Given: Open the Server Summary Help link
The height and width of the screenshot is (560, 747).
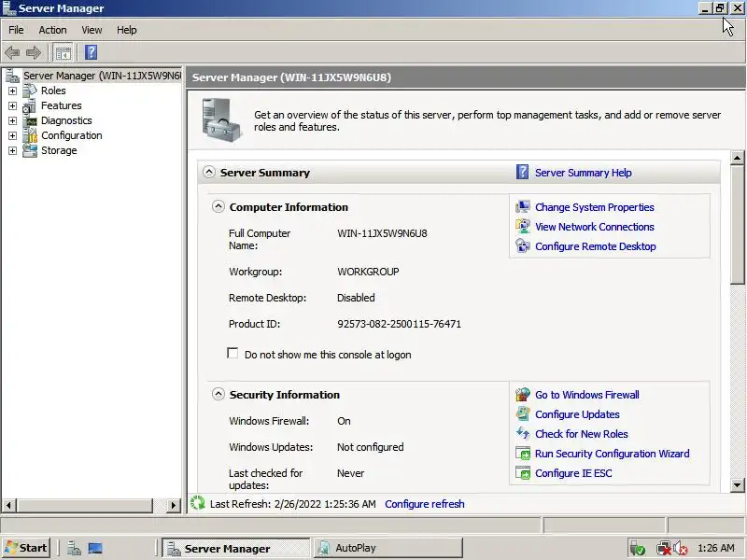Looking at the screenshot, I should [583, 173].
